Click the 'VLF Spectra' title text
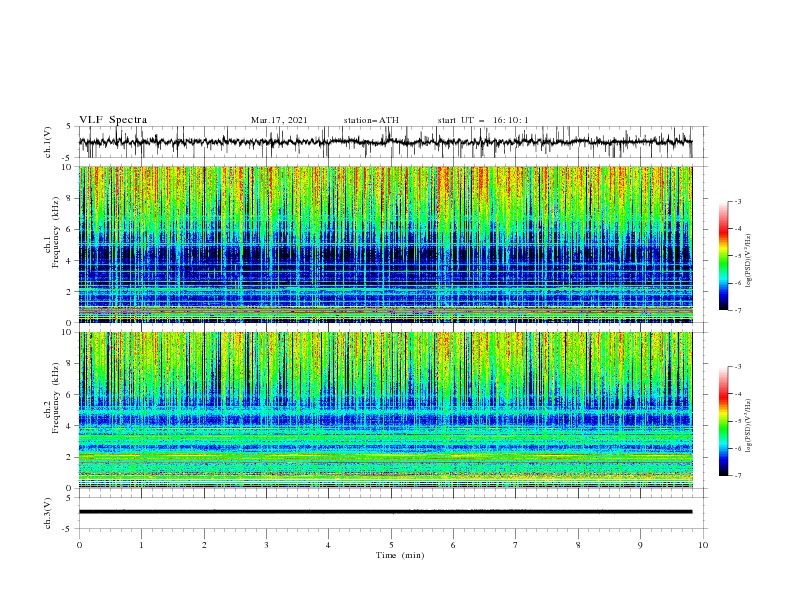Viewport: 792px width, 612px height. click(x=113, y=120)
